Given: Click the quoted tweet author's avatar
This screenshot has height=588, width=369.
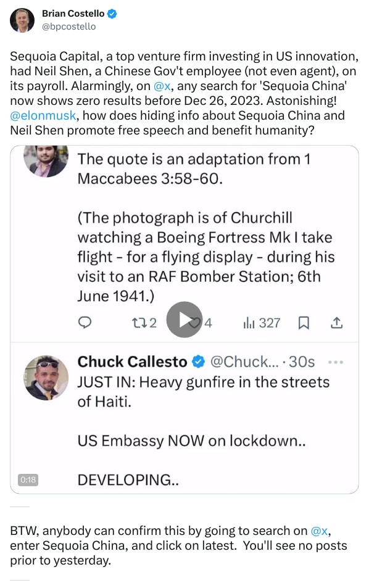Looking at the screenshot, I should pyautogui.click(x=46, y=160).
